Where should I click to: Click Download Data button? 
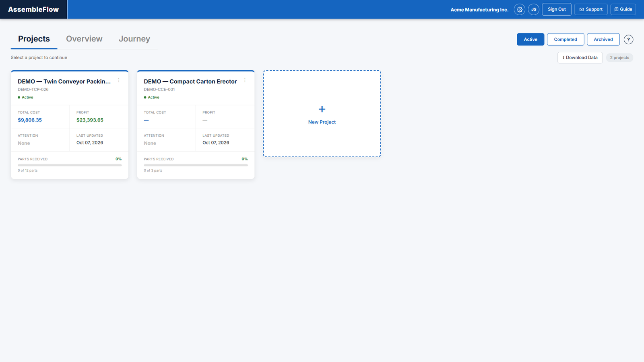point(580,58)
